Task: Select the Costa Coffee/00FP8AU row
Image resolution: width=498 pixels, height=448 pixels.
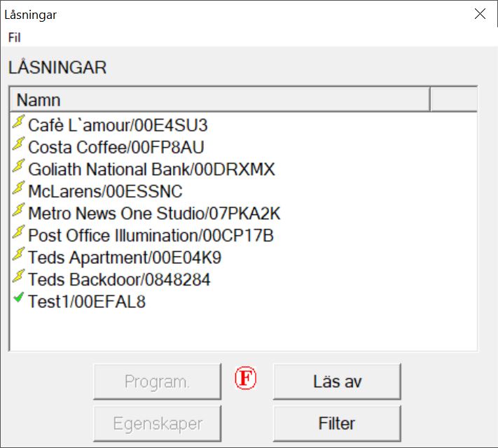Action: pyautogui.click(x=116, y=147)
